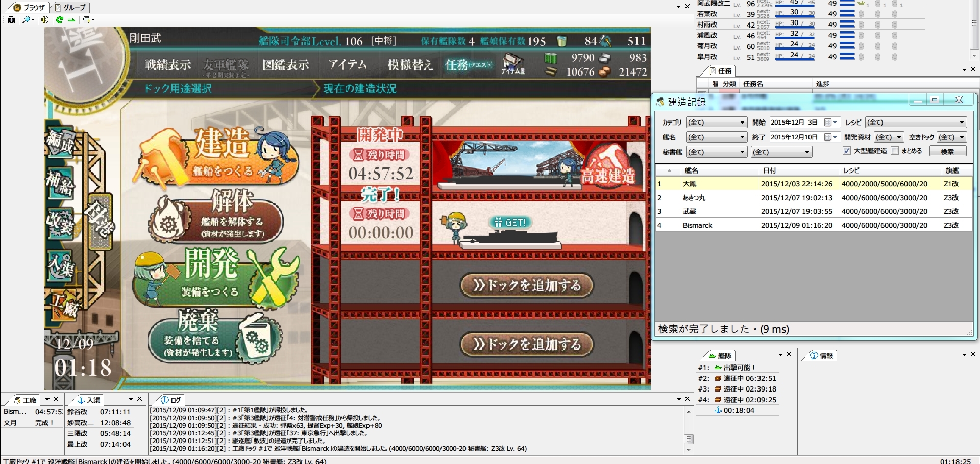The image size is (980, 464).
Task: Open the 編成 fleet composition side icon
Action: point(61,143)
